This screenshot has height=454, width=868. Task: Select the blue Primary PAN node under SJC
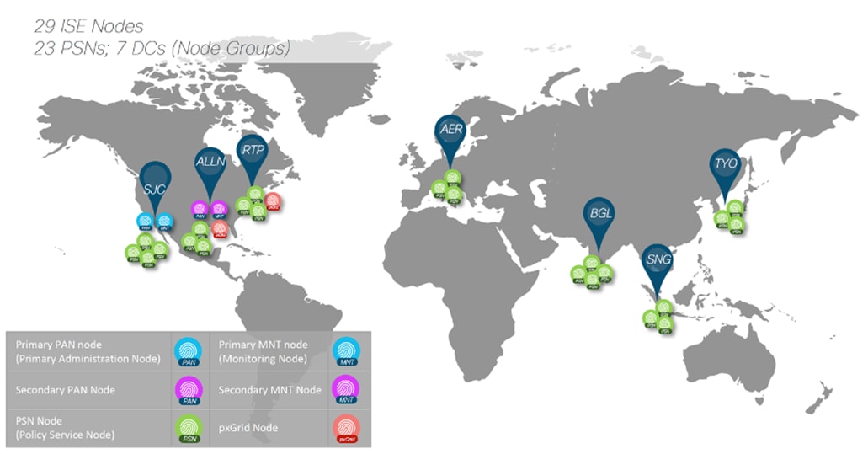pos(146,222)
